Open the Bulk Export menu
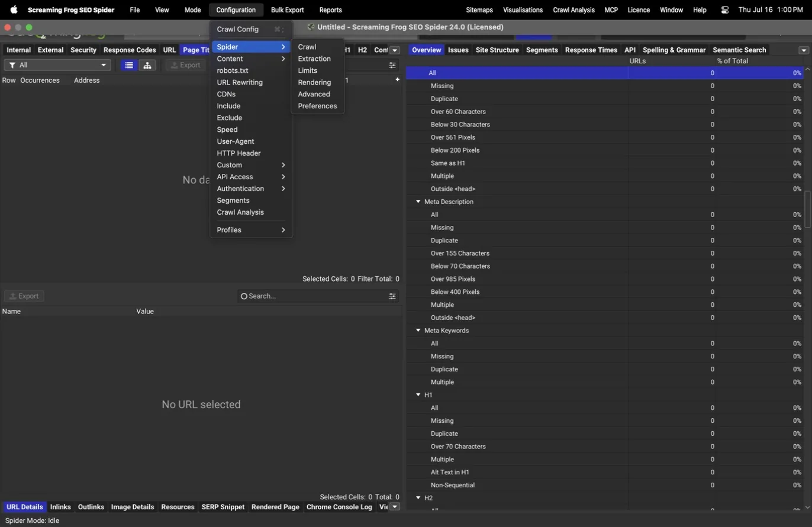Image resolution: width=812 pixels, height=527 pixels. pos(287,10)
